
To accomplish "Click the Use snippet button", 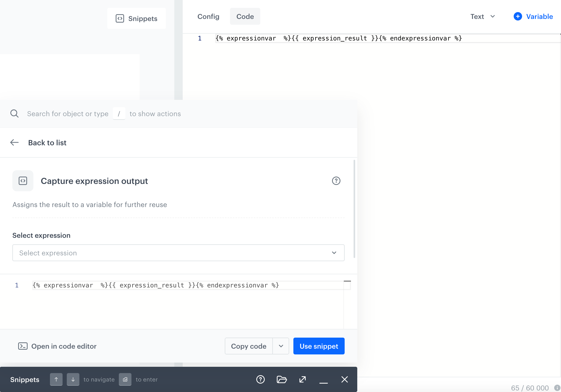I will click(x=319, y=346).
